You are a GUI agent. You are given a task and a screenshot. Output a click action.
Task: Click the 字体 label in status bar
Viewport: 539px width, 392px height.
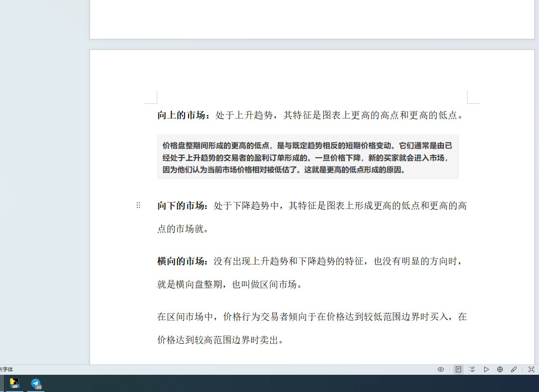pyautogui.click(x=6, y=370)
